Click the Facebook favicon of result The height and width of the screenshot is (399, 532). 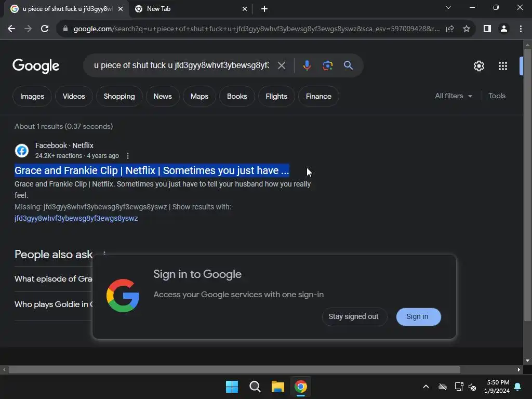click(x=22, y=151)
